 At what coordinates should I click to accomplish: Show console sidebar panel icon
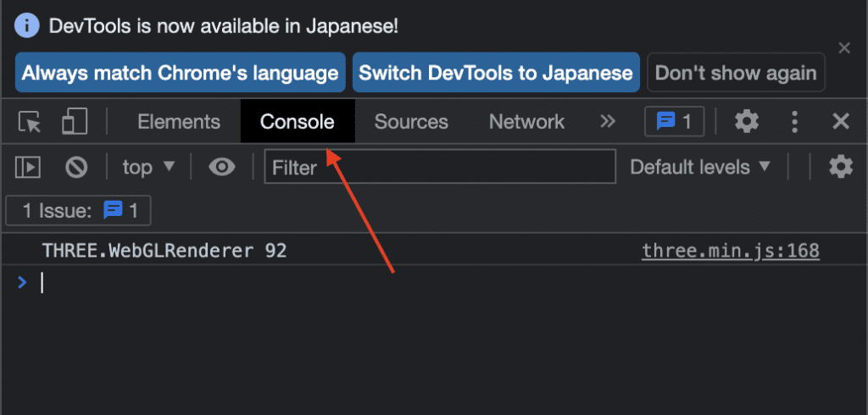tap(28, 167)
